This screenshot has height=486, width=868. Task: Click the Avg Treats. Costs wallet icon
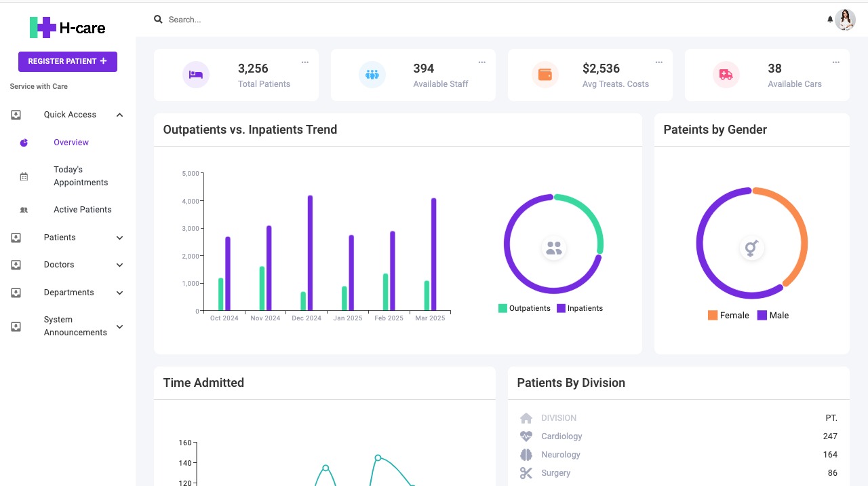click(545, 75)
